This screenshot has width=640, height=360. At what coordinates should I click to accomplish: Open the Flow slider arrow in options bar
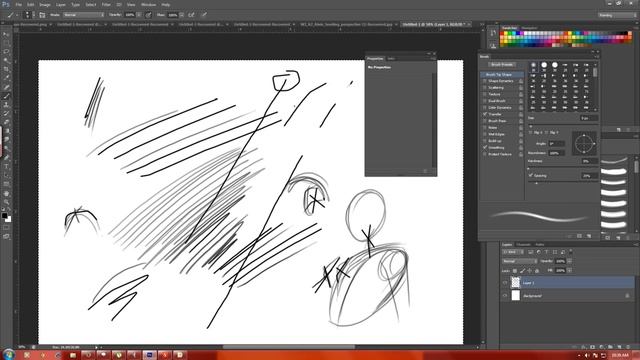point(182,15)
